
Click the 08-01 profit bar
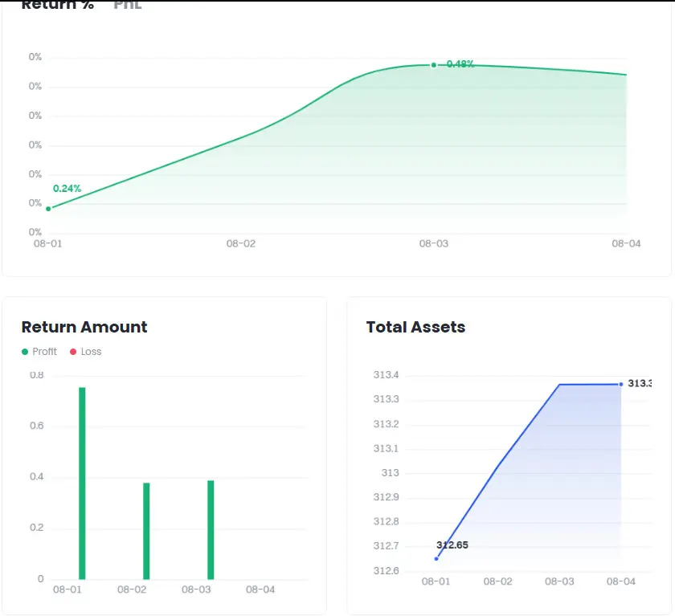tap(82, 483)
